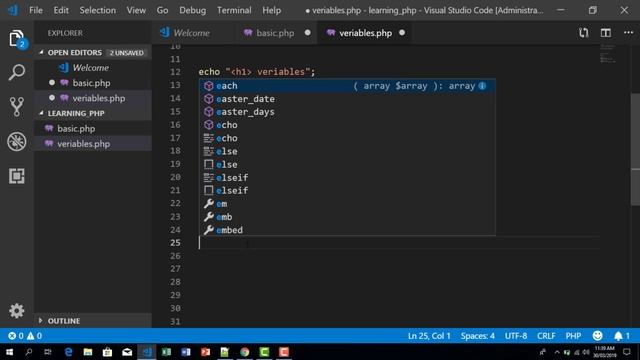Screen dimensions: 640x360
Task: Open the Windows Start menu
Action: [x=9, y=352]
